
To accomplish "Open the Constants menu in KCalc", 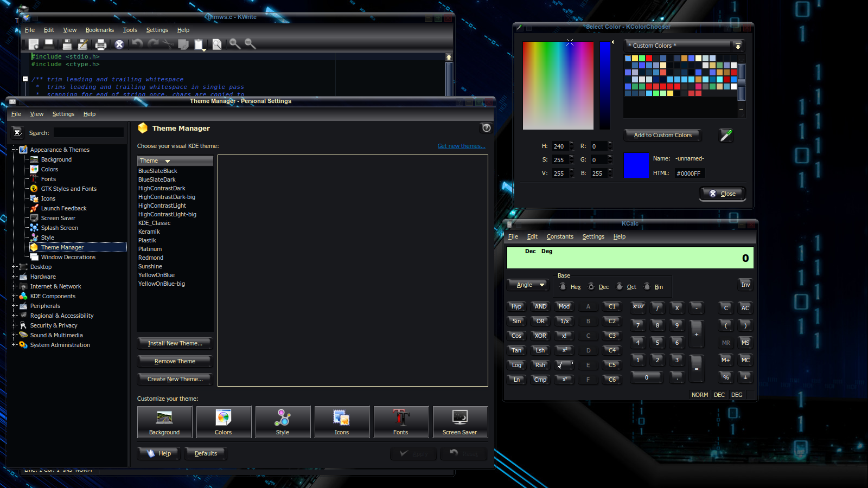I will 559,237.
